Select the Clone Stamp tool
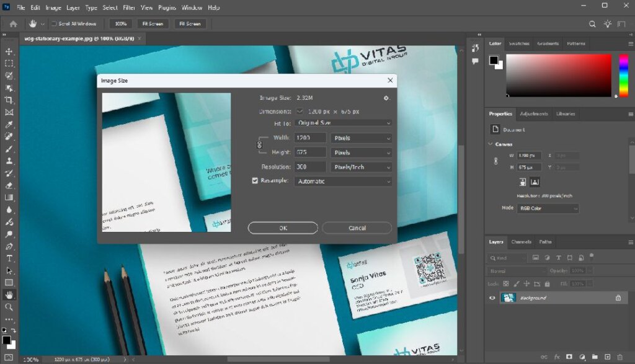The image size is (635, 364). click(9, 161)
